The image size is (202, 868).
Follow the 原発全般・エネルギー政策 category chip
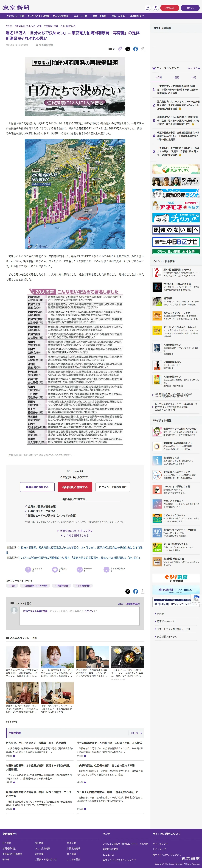tap(35, 586)
